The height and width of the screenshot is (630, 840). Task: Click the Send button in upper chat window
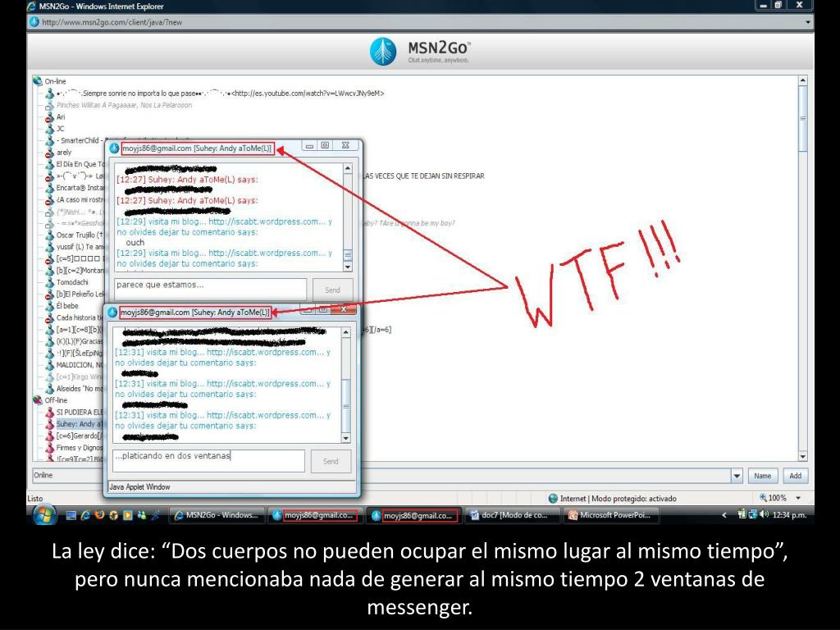click(x=332, y=290)
